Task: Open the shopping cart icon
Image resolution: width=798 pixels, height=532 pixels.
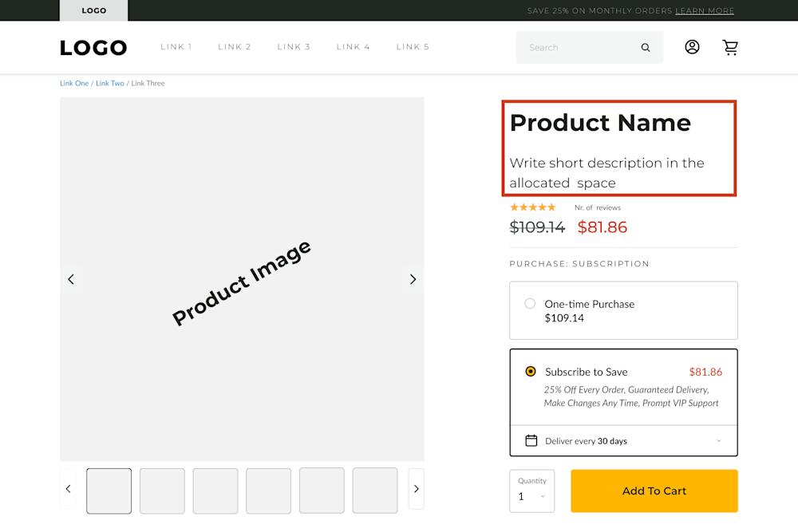Action: pyautogui.click(x=730, y=47)
